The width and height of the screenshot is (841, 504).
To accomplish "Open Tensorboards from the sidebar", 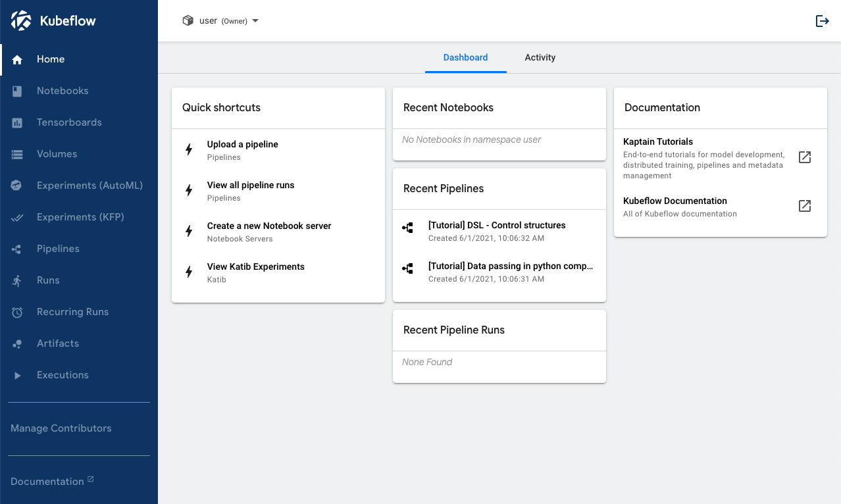I will pos(79,122).
